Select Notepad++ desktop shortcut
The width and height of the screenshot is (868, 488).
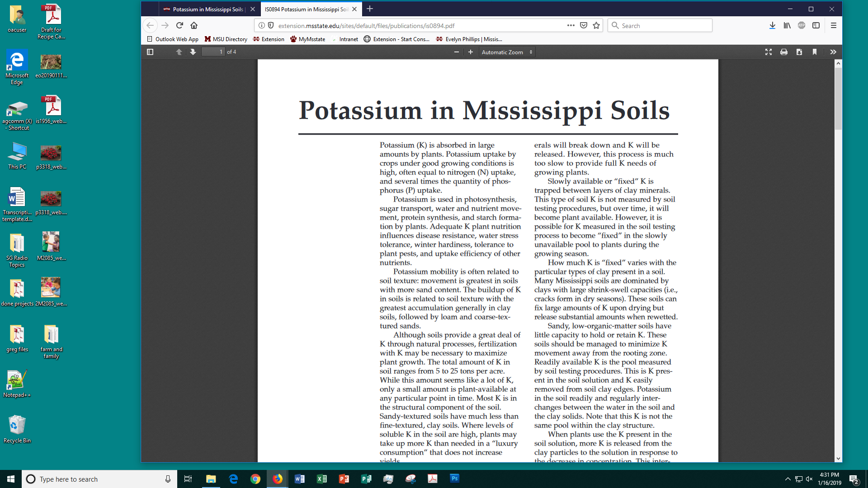(x=17, y=383)
